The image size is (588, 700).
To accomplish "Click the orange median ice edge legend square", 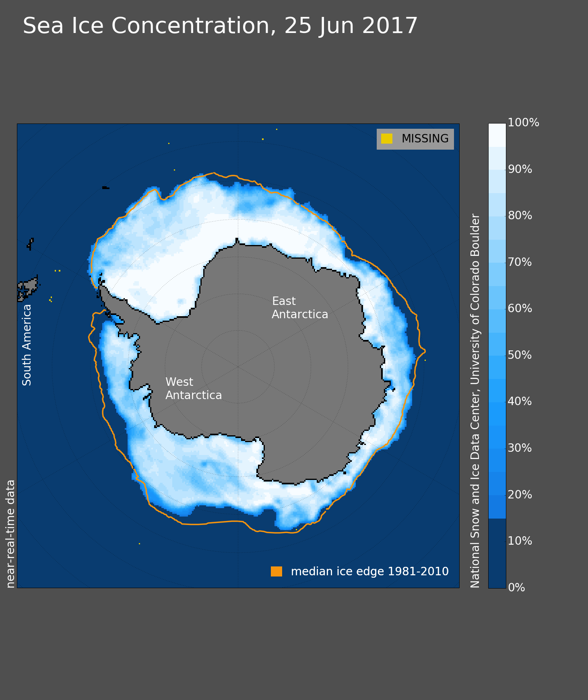I will click(x=276, y=572).
